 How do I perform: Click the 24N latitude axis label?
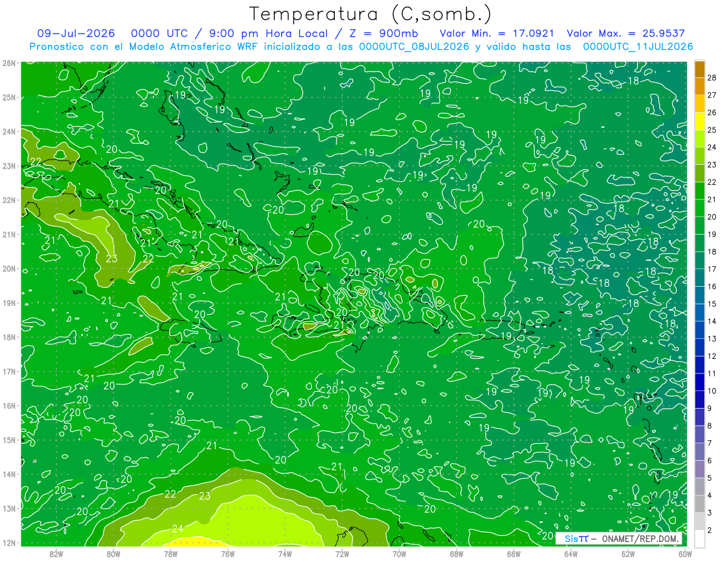(x=8, y=132)
